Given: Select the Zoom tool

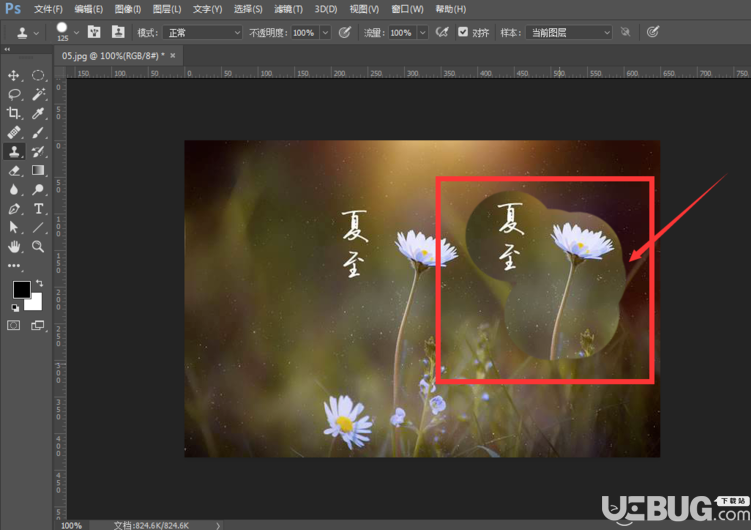Looking at the screenshot, I should click(x=38, y=247).
